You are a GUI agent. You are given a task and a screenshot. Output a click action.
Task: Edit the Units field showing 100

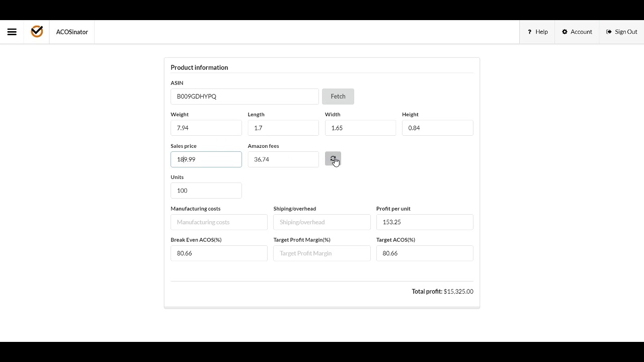(206, 191)
